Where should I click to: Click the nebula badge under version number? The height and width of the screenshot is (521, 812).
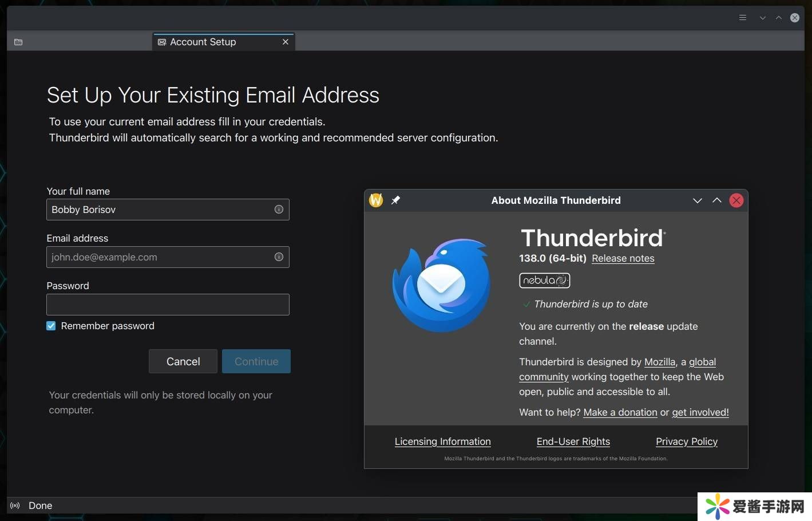[x=544, y=281]
